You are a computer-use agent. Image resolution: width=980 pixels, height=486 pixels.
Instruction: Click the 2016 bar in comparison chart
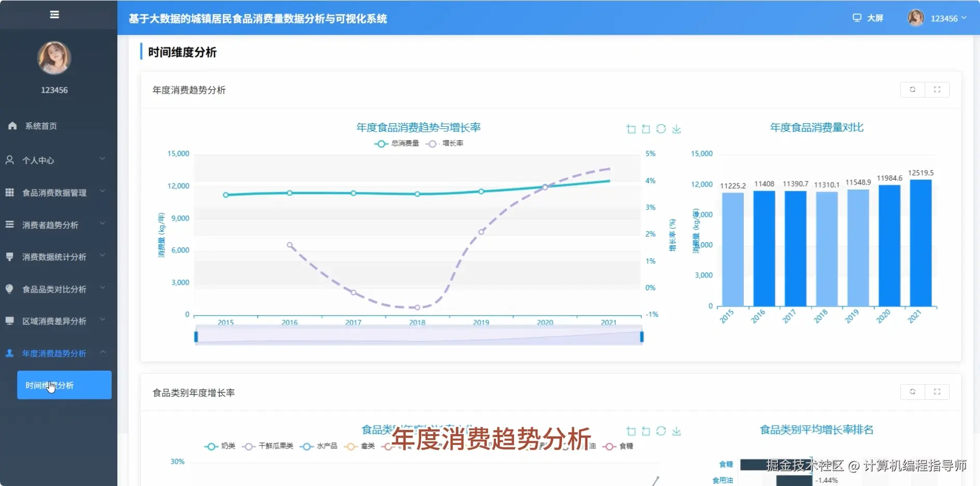click(764, 248)
